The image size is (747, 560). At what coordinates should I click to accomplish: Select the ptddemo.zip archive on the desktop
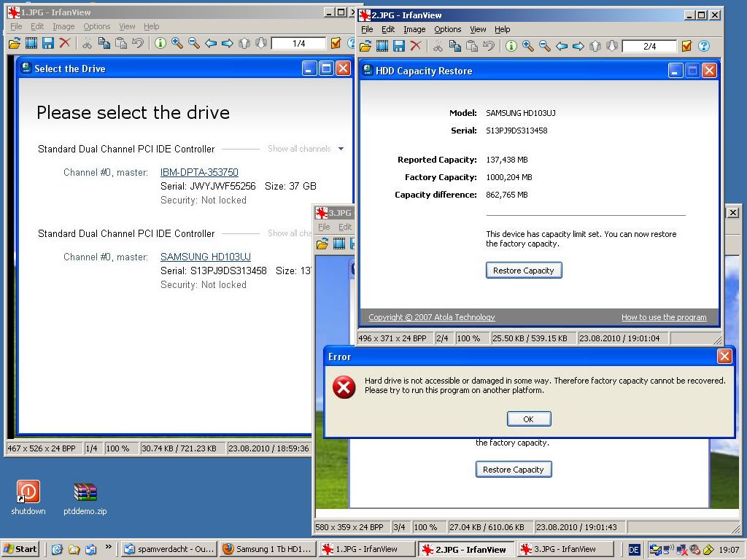click(85, 492)
